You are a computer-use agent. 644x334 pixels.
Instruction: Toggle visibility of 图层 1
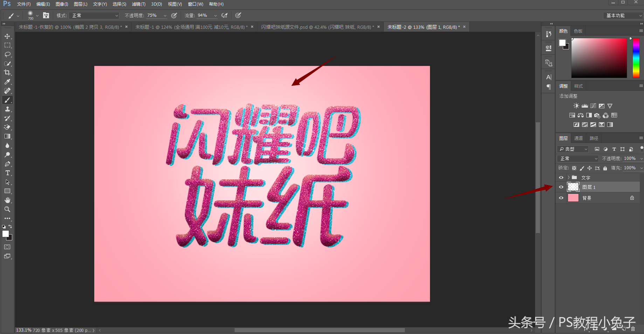tap(561, 187)
